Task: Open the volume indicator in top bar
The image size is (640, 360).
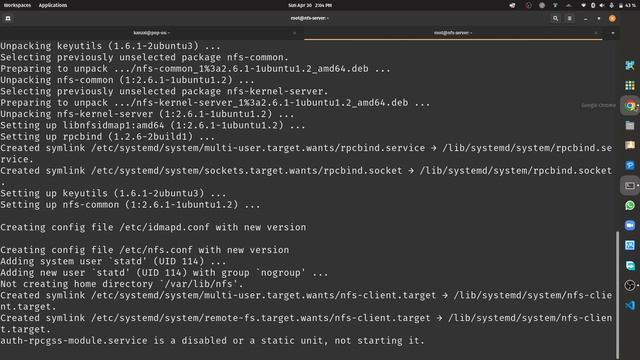Action: (x=602, y=5)
